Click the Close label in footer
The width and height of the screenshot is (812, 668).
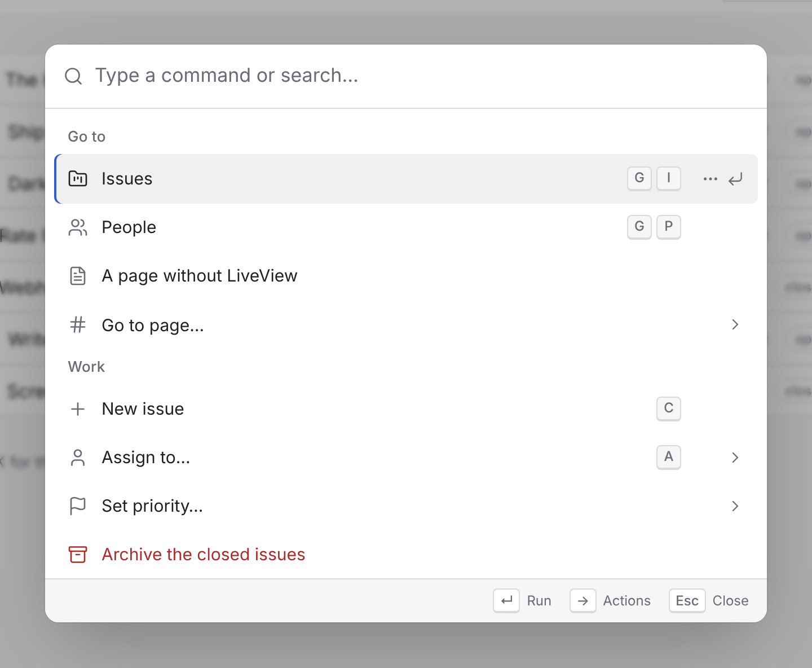(x=730, y=601)
